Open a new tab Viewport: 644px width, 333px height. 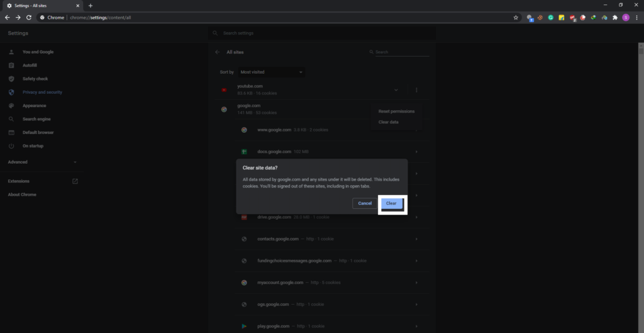(x=91, y=6)
